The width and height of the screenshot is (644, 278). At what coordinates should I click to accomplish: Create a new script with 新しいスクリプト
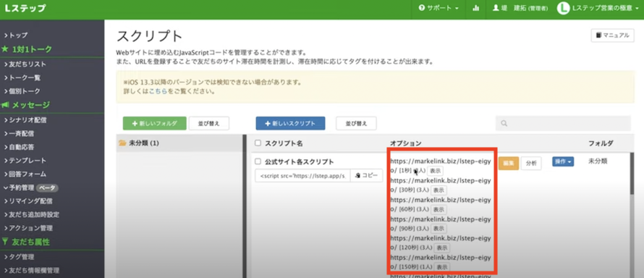click(x=290, y=123)
